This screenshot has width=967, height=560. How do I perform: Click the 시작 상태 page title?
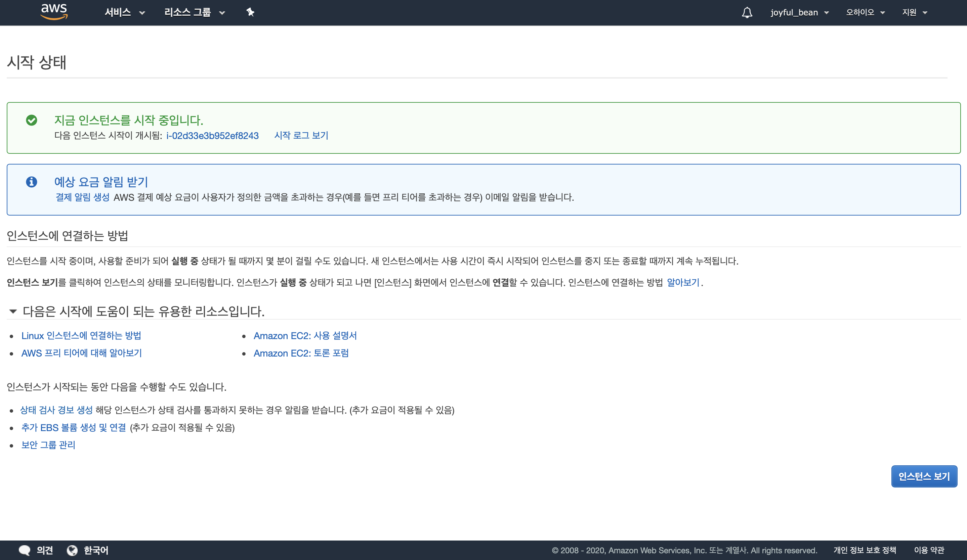36,62
